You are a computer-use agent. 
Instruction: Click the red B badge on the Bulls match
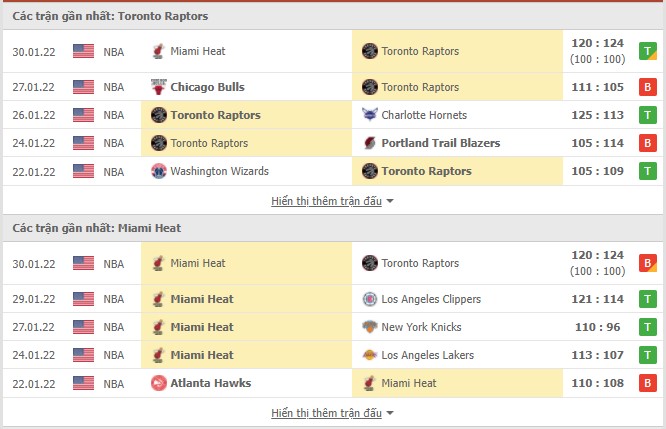coord(648,87)
